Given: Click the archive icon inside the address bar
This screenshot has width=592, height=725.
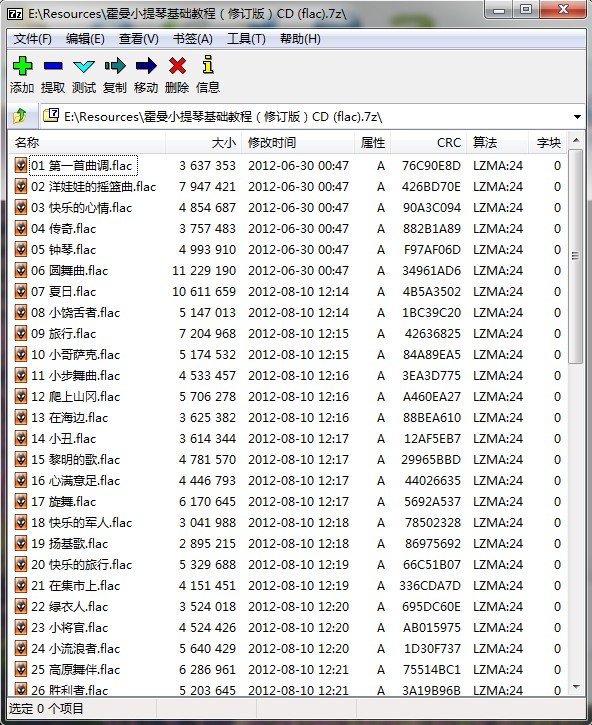Looking at the screenshot, I should pos(51,115).
